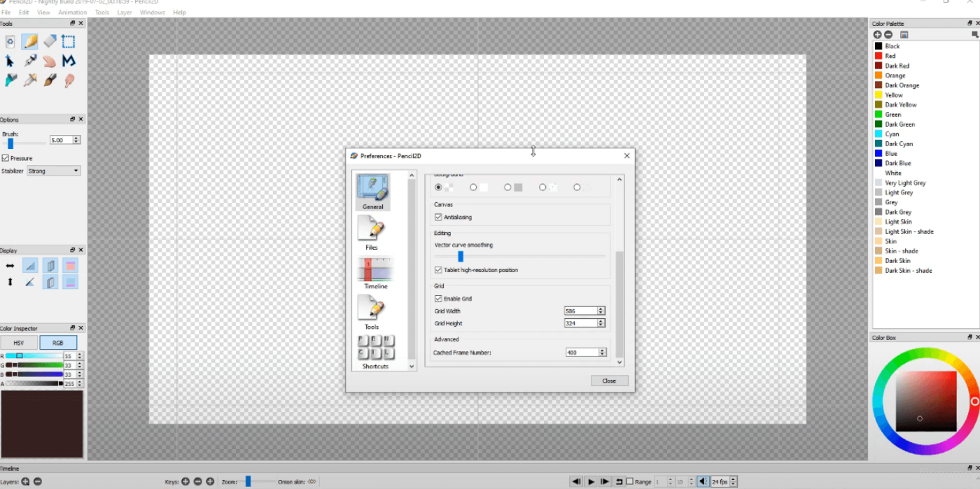Select the Eyedropper tool

pos(30,80)
